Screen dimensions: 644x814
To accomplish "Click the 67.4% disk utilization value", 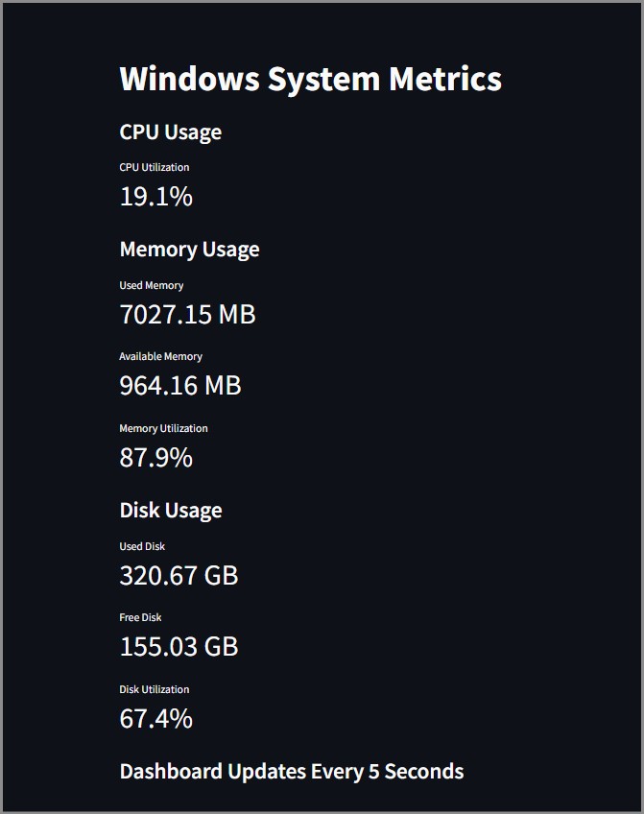I will (x=155, y=718).
